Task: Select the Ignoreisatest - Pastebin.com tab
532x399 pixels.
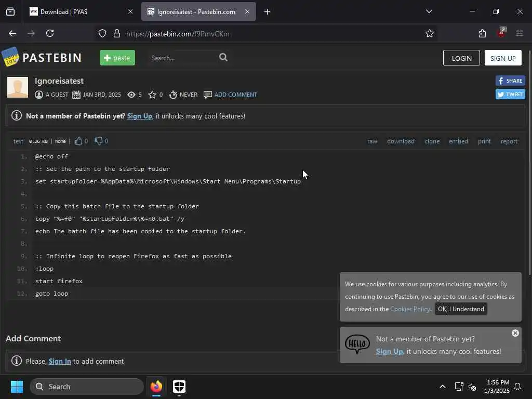Action: pyautogui.click(x=198, y=11)
